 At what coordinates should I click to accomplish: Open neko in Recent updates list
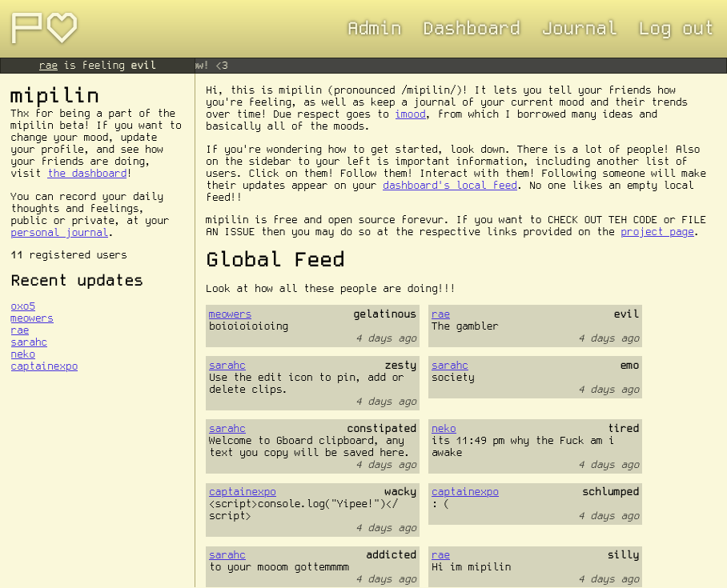[x=22, y=354]
